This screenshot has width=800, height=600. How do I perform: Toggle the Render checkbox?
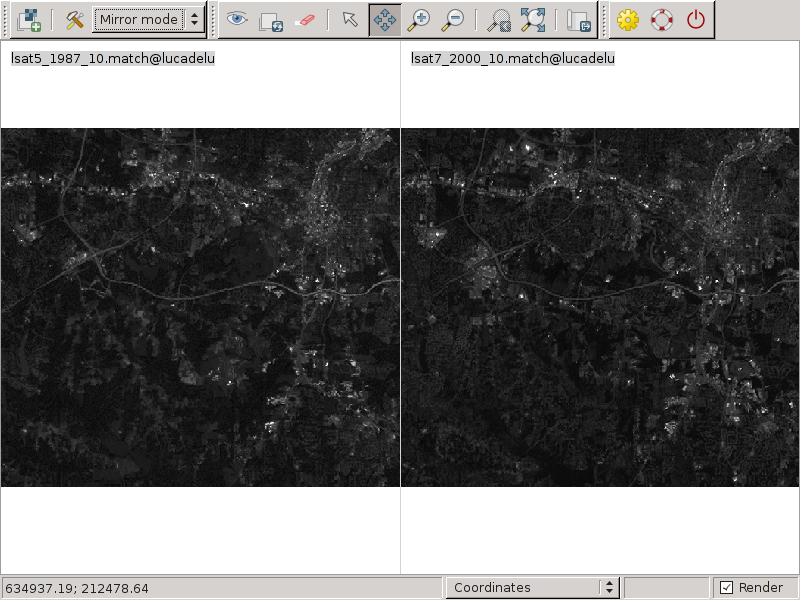click(727, 588)
